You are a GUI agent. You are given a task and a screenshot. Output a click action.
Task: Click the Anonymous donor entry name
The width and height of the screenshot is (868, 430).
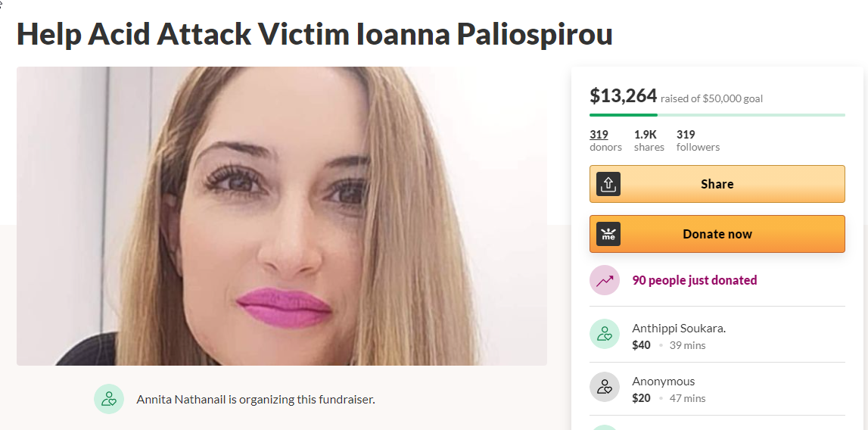coord(663,382)
